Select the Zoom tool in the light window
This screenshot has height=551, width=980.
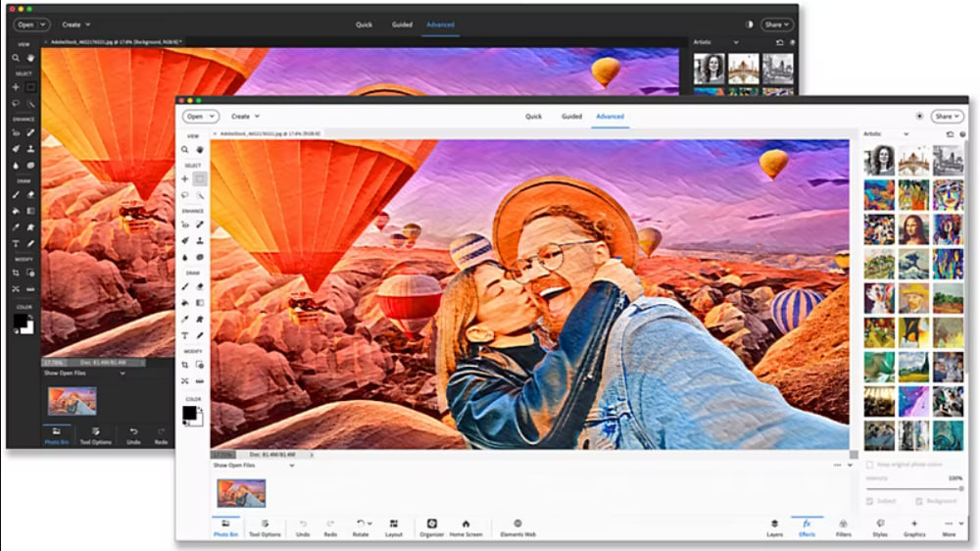(185, 150)
